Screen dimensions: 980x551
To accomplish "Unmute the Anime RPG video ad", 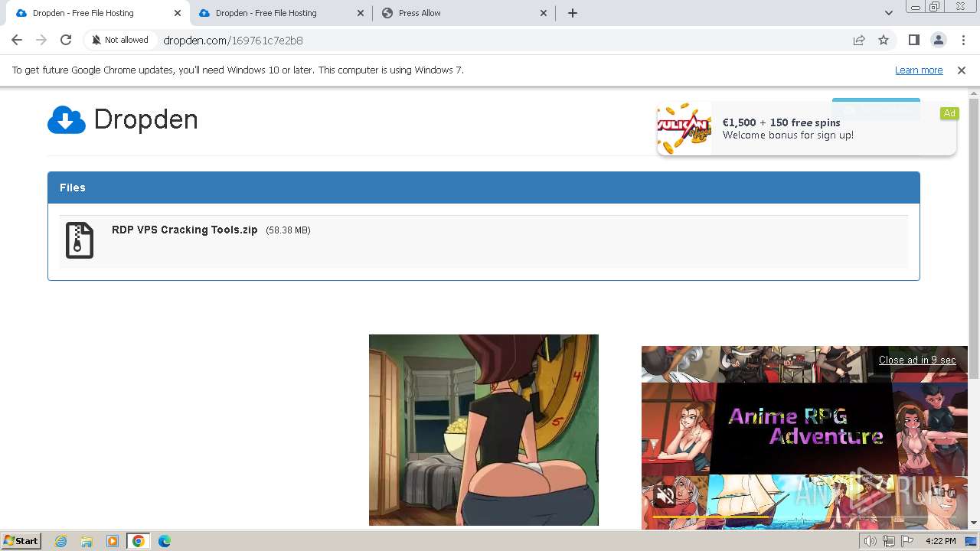I will [665, 496].
